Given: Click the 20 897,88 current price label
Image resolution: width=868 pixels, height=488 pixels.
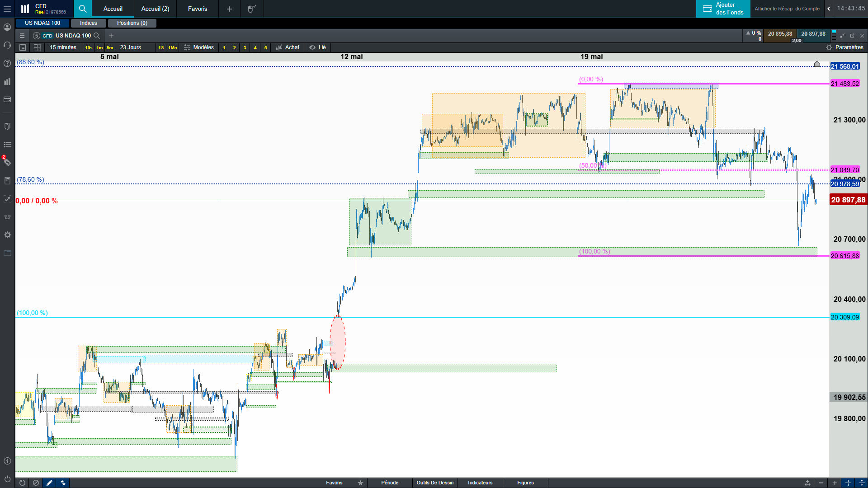Looking at the screenshot, I should pyautogui.click(x=848, y=200).
